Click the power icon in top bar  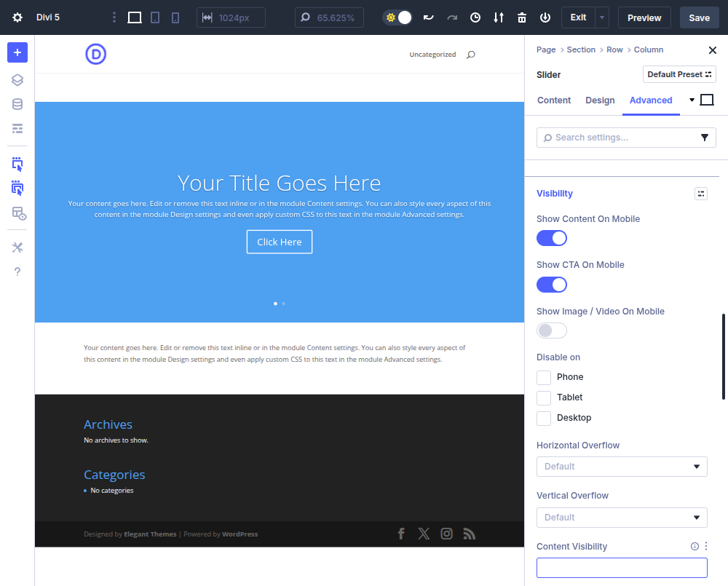click(545, 17)
